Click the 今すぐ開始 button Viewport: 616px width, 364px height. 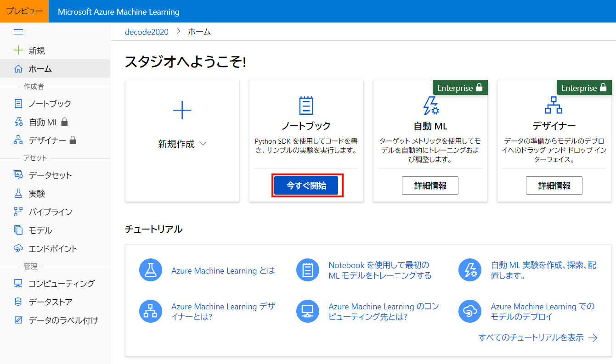(x=306, y=185)
